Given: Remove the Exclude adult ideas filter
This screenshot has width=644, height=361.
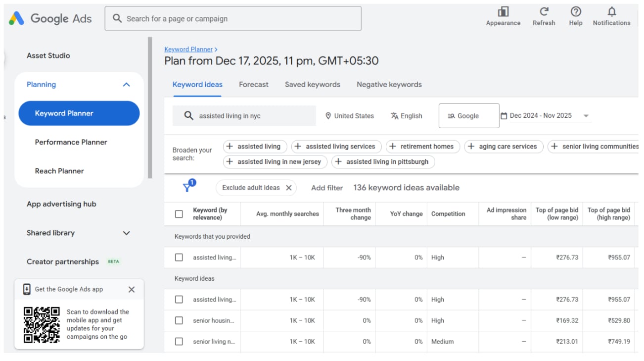Looking at the screenshot, I should [x=289, y=188].
